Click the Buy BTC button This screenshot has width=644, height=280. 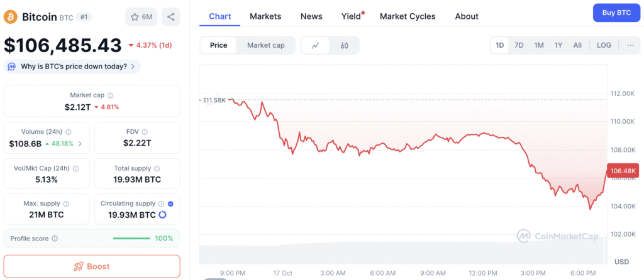click(x=616, y=13)
